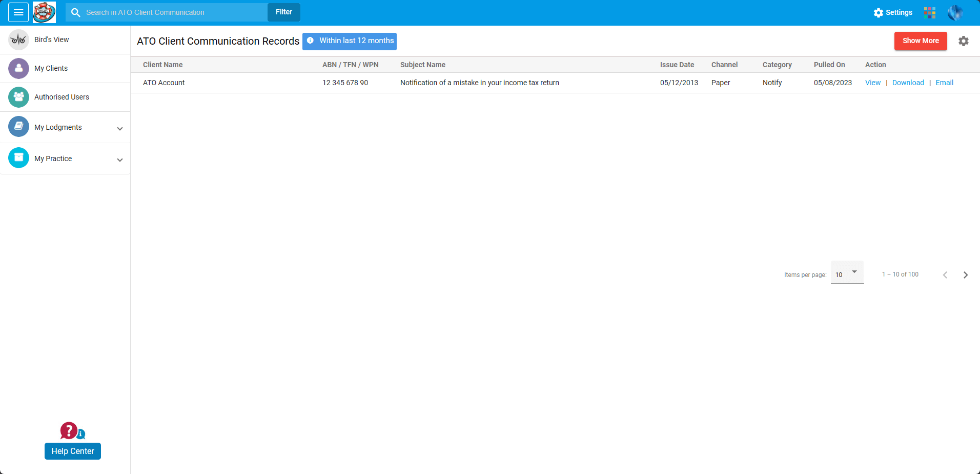Image resolution: width=980 pixels, height=474 pixels.
Task: Click the My Practice archive icon
Action: pos(18,157)
